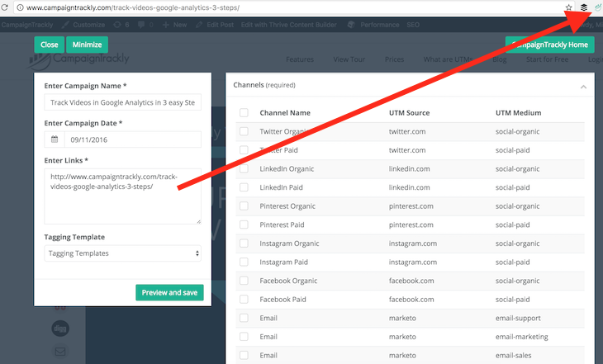Click the browser address bar URL
The width and height of the screenshot is (603, 364).
133,7
